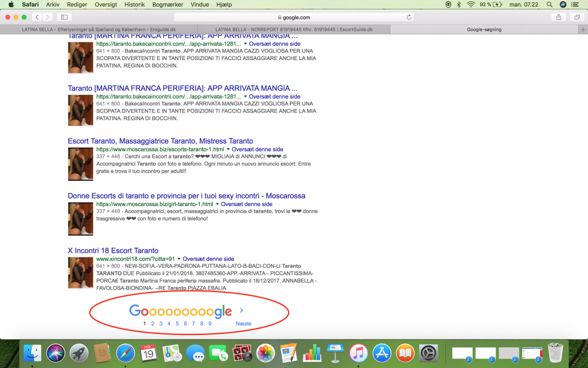Image resolution: width=588 pixels, height=368 pixels.
Task: Open iBooks from the Dock
Action: pyautogui.click(x=405, y=353)
